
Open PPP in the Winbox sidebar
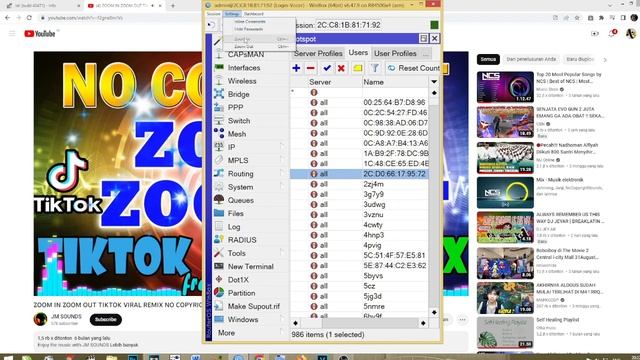coord(236,107)
